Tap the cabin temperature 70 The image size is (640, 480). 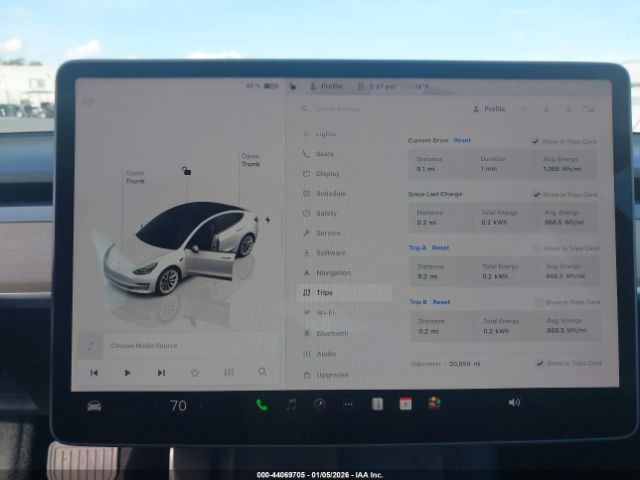178,405
